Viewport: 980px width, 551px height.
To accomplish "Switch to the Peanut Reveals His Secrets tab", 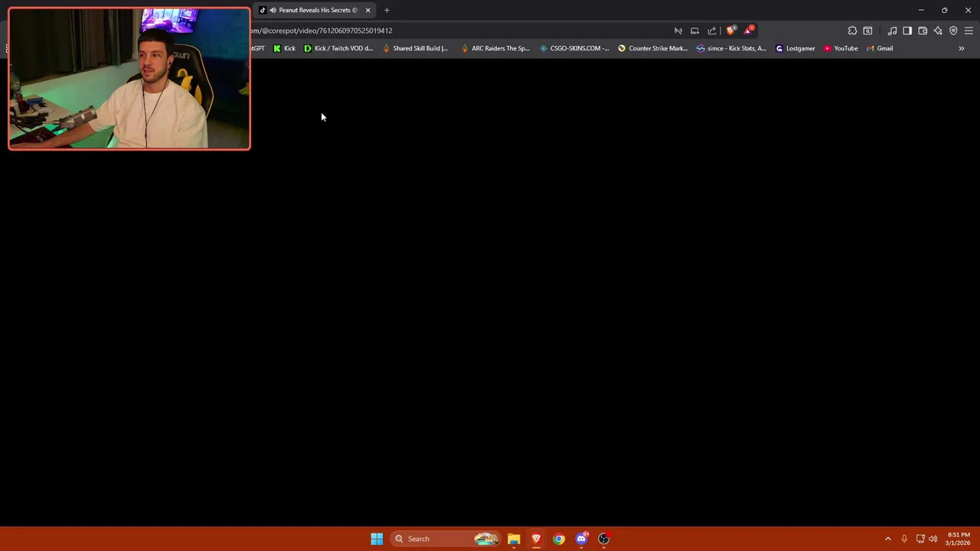I will pyautogui.click(x=314, y=10).
